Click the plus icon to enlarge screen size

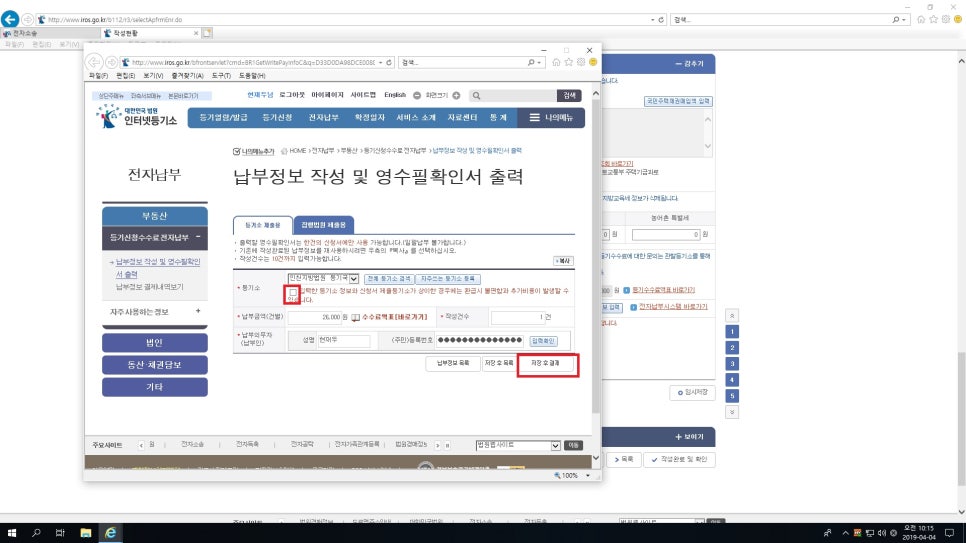coord(457,96)
